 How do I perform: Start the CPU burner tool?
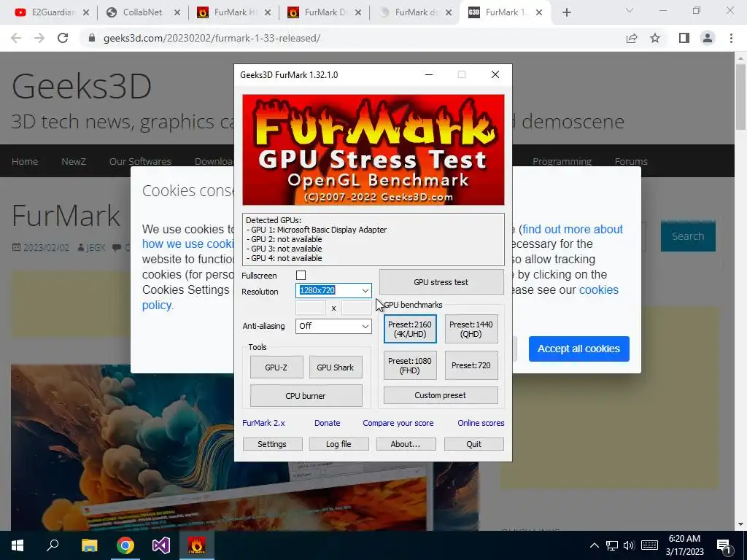[306, 396]
